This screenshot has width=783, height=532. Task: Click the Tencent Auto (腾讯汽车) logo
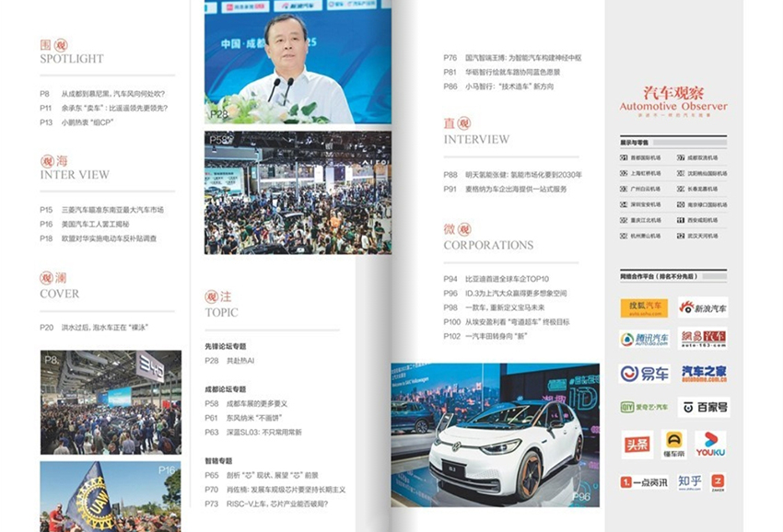click(x=643, y=340)
